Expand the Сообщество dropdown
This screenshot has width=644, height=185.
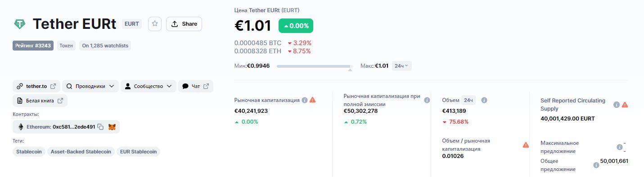[148, 86]
